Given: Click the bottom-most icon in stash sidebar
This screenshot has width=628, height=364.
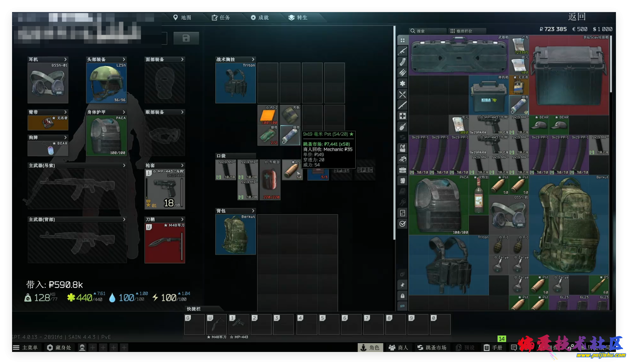Looking at the screenshot, I should [402, 306].
